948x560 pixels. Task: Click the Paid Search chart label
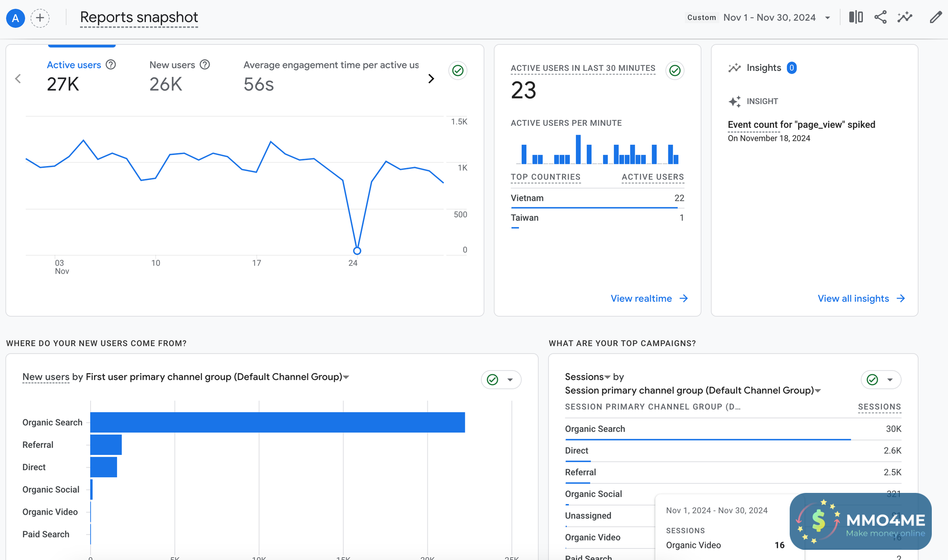tap(46, 534)
